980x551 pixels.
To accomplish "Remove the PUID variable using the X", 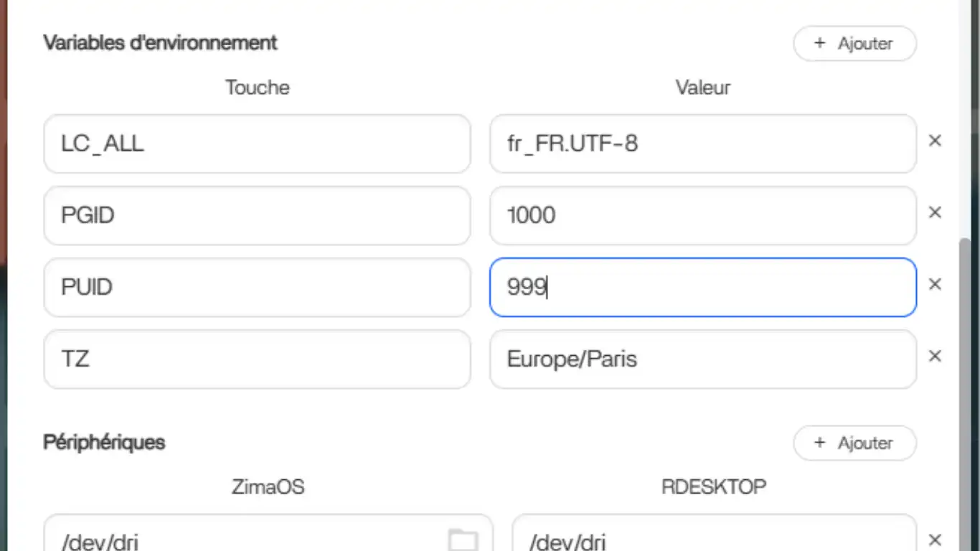I will coord(935,285).
